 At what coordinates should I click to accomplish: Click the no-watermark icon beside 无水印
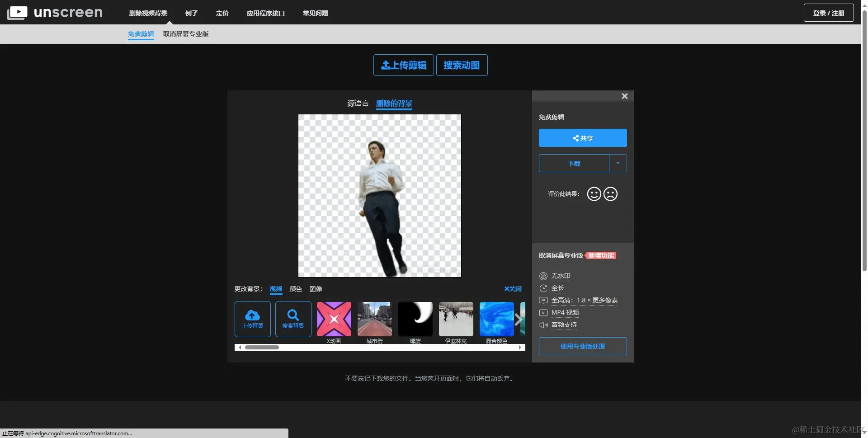coord(543,276)
